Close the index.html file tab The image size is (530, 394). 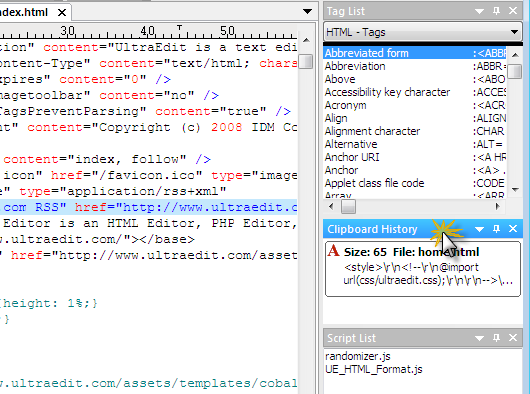(x=62, y=13)
